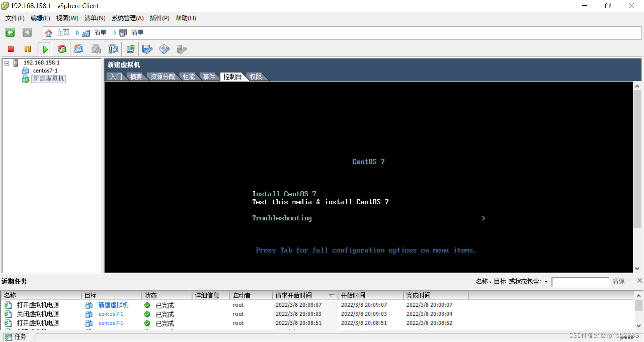Click the red Power Off stop icon
This screenshot has height=342, width=644.
click(11, 49)
